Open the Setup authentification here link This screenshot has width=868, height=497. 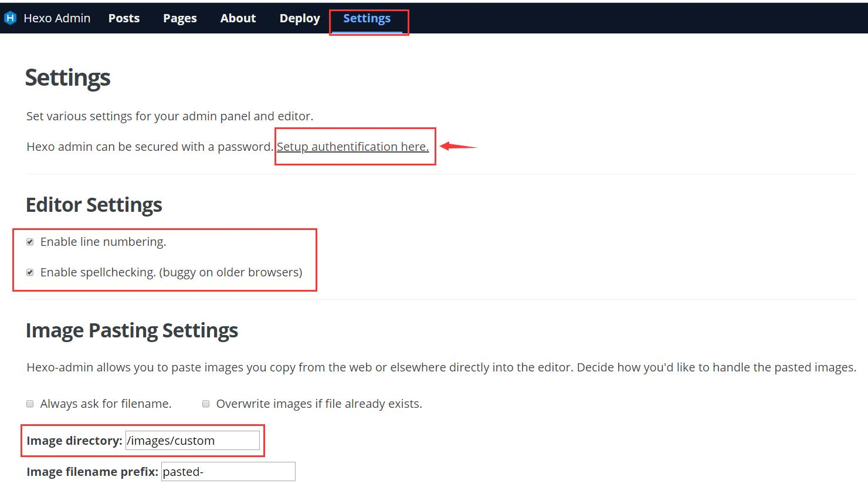tap(352, 147)
